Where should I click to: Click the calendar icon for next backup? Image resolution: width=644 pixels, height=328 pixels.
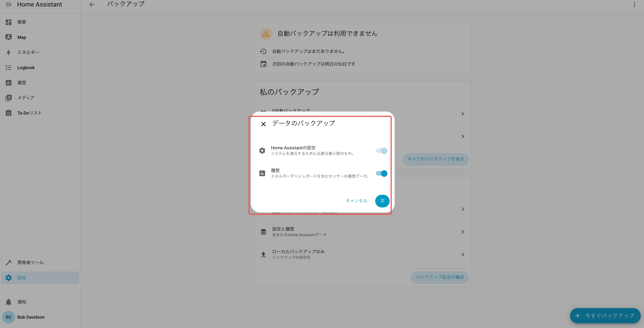263,64
